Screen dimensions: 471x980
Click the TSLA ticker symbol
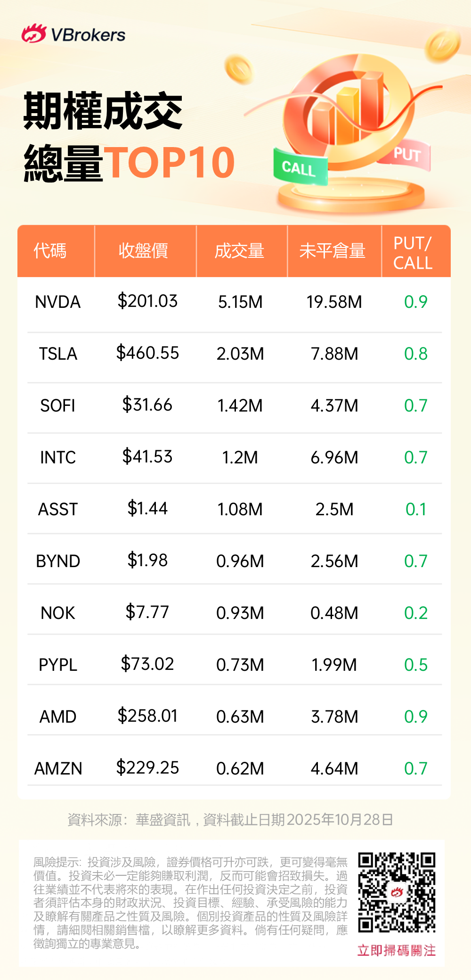click(x=58, y=354)
